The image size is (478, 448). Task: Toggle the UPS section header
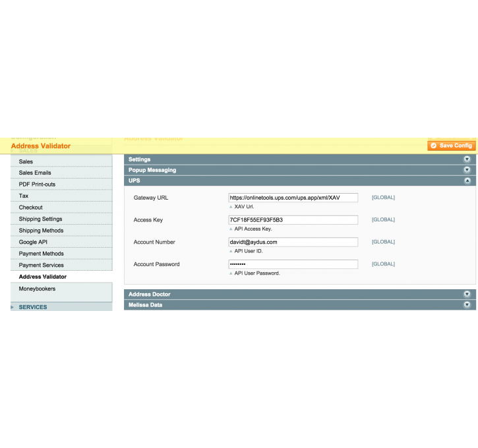click(x=300, y=181)
